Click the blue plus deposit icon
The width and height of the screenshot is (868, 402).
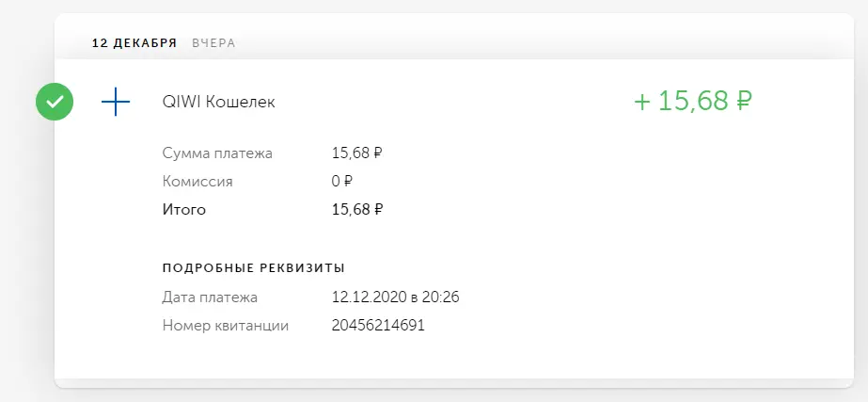(116, 102)
